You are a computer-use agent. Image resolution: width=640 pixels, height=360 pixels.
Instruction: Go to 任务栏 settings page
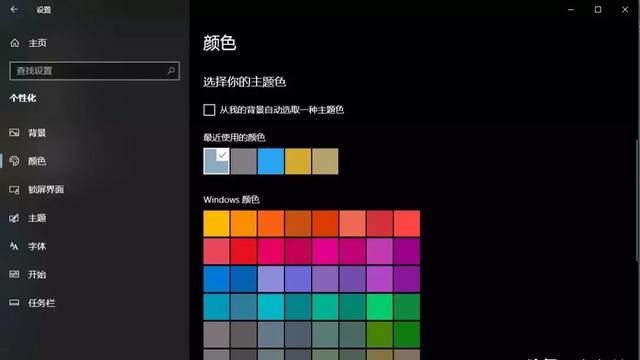point(41,303)
